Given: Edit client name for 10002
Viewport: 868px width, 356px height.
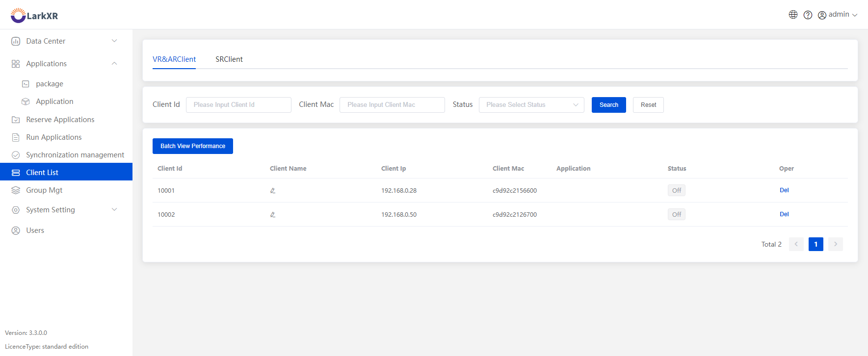Looking at the screenshot, I should 273,215.
